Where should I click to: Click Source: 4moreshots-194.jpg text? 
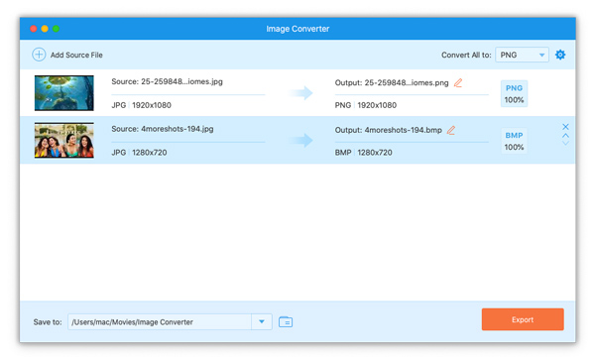tap(163, 129)
